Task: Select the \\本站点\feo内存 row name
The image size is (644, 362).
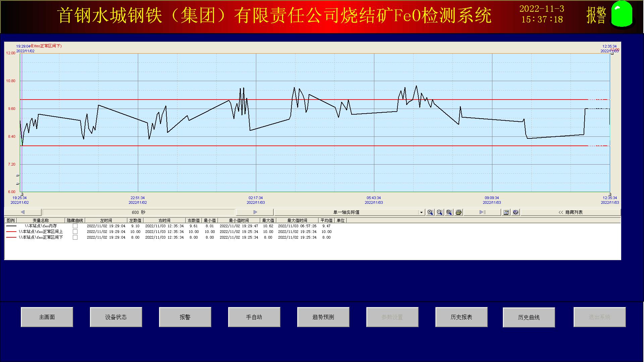Action: (x=41, y=226)
